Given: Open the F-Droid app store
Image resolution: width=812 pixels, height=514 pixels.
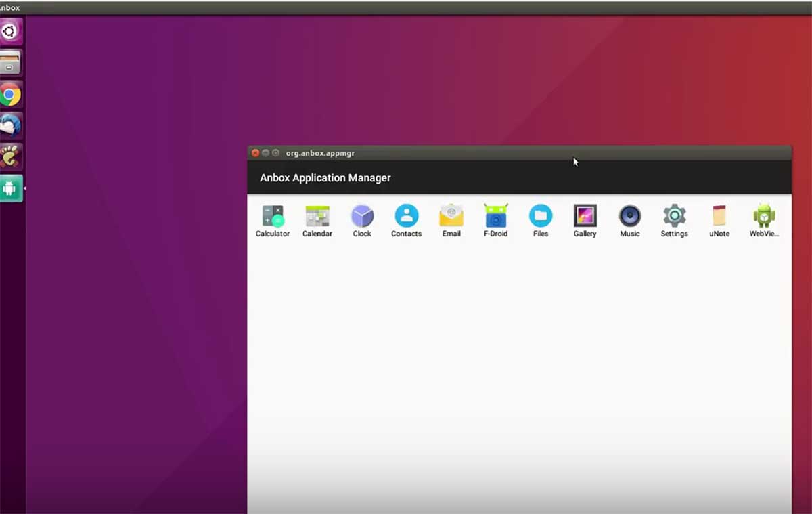Looking at the screenshot, I should click(x=495, y=215).
